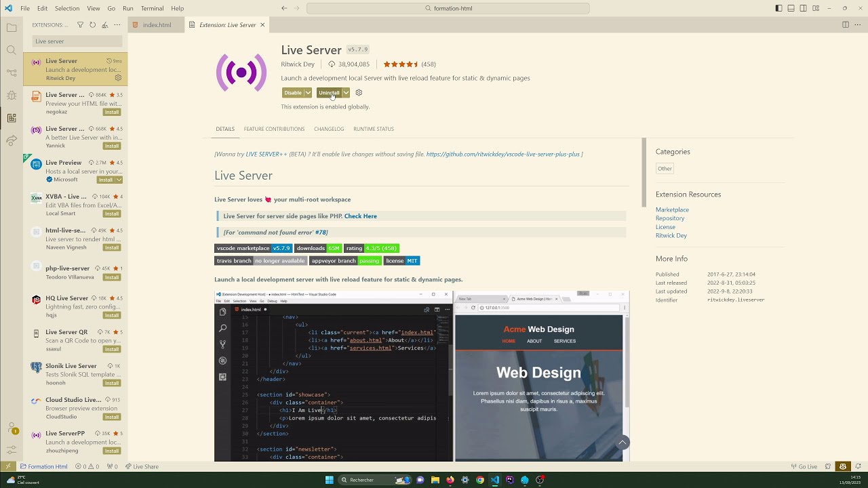The width and height of the screenshot is (868, 488).
Task: Open the Repository resource link
Action: 670,218
